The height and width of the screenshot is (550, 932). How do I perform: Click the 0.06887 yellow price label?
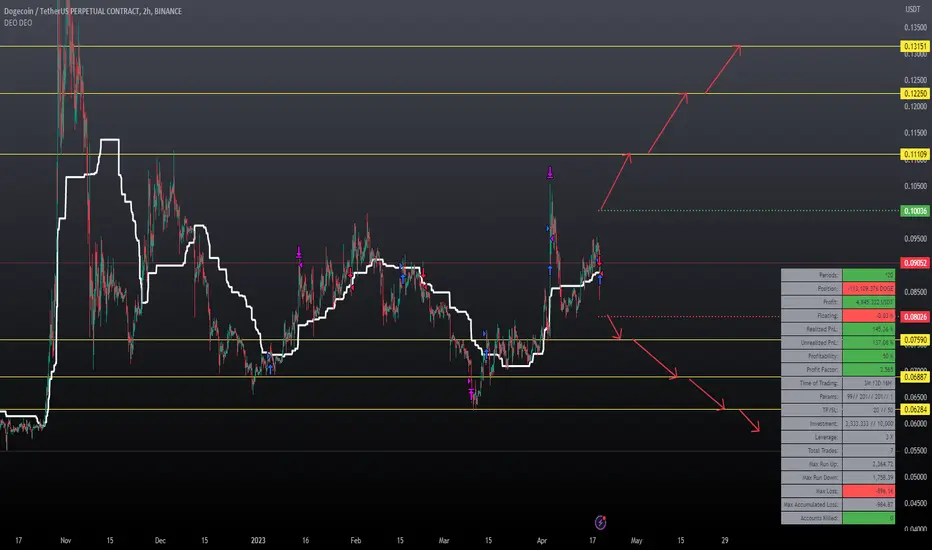point(915,377)
